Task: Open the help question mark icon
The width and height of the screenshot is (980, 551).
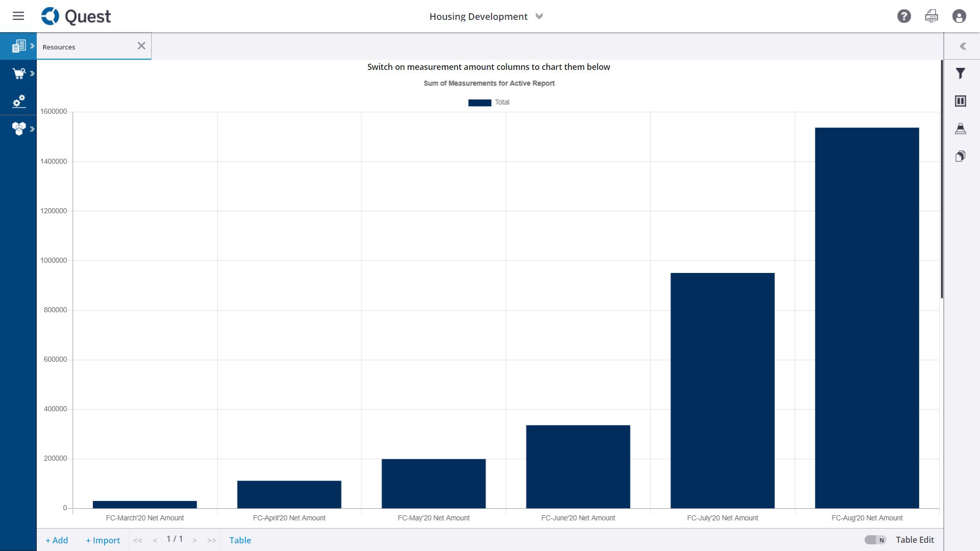Action: (x=904, y=16)
